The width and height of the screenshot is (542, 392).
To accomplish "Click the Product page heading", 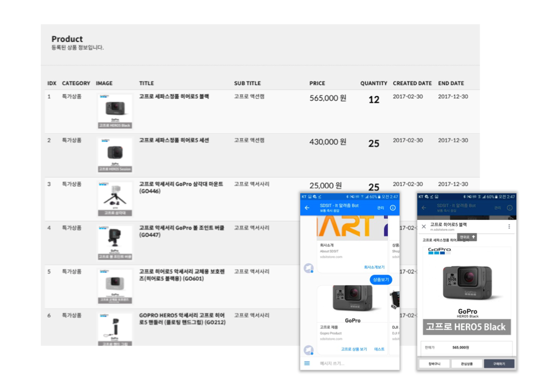I will pyautogui.click(x=67, y=39).
